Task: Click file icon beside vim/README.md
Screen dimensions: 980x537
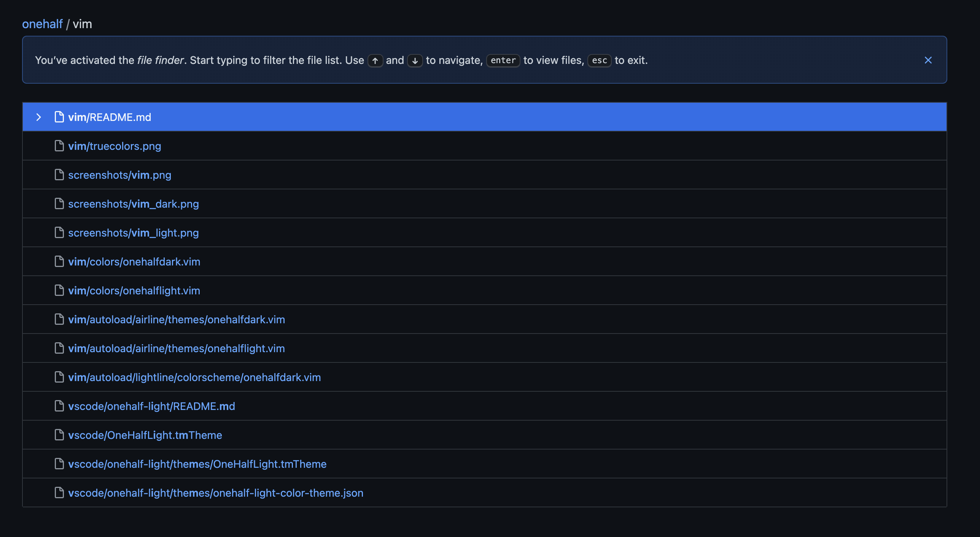Action: coord(59,117)
